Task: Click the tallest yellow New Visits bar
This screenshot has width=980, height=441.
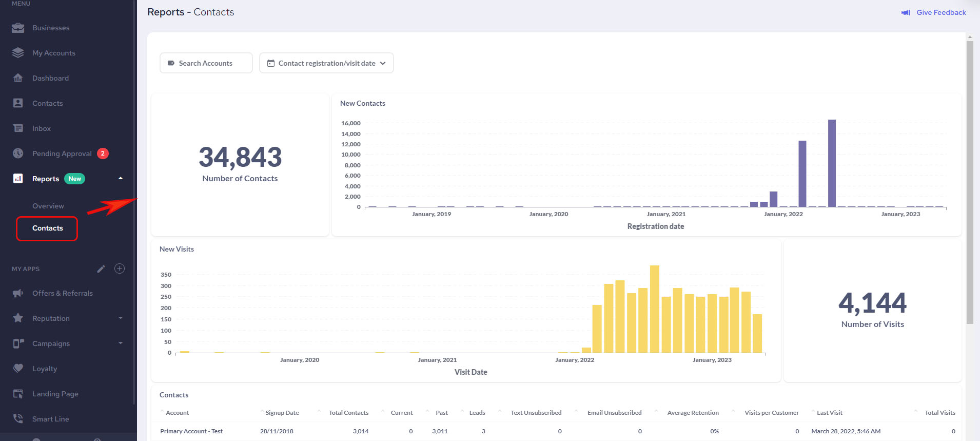Action: [x=654, y=309]
